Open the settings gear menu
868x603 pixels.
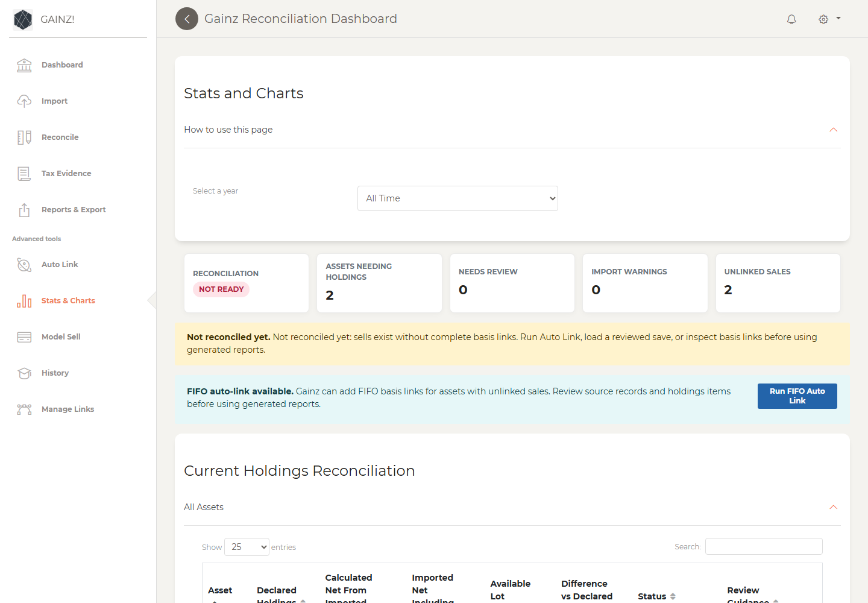(x=823, y=19)
